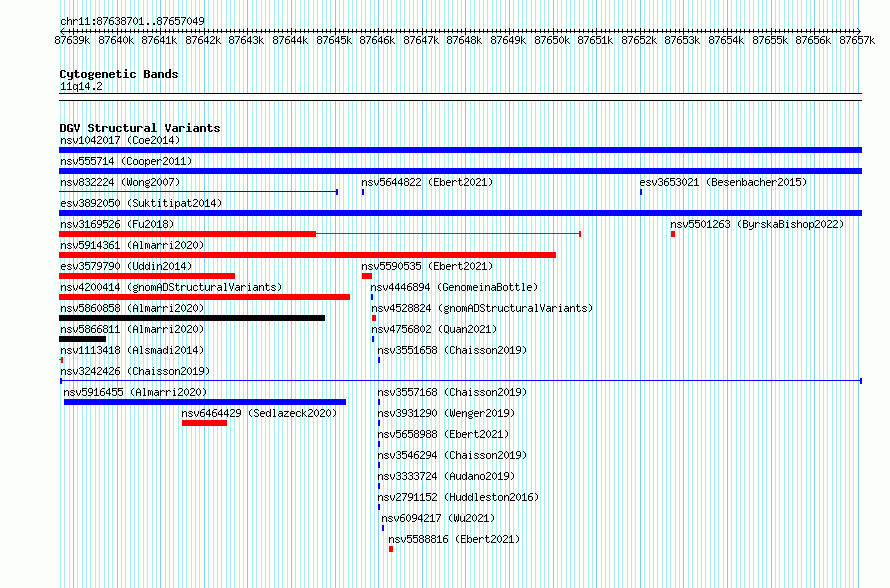
Task: Open nsv5590535 (Ebert2021) variant label
Action: coord(427,266)
